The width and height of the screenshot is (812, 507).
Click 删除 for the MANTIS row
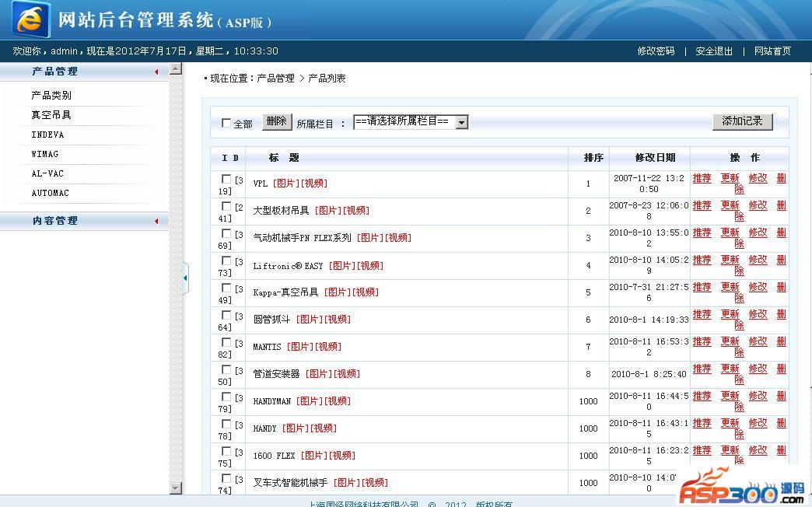click(782, 341)
